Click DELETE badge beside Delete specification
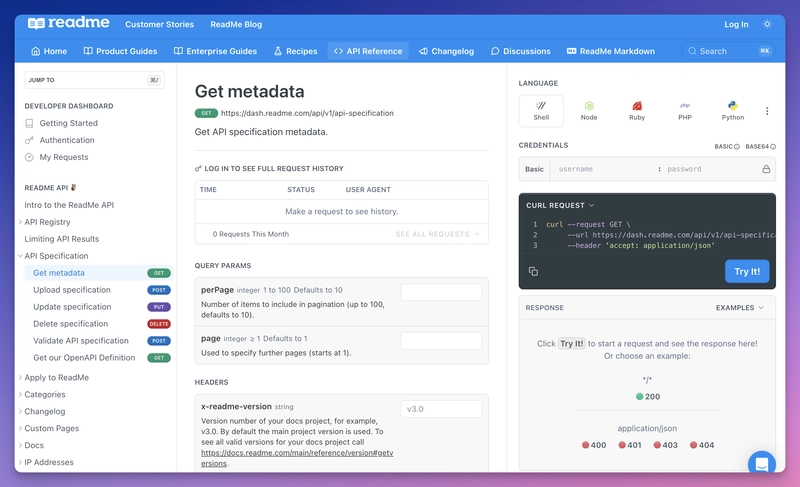800x487 pixels. 159,324
